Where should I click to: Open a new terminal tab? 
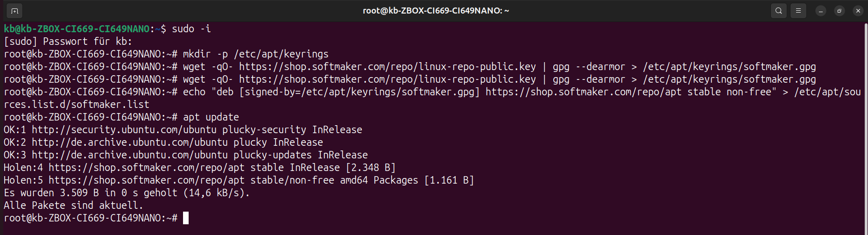tap(14, 11)
